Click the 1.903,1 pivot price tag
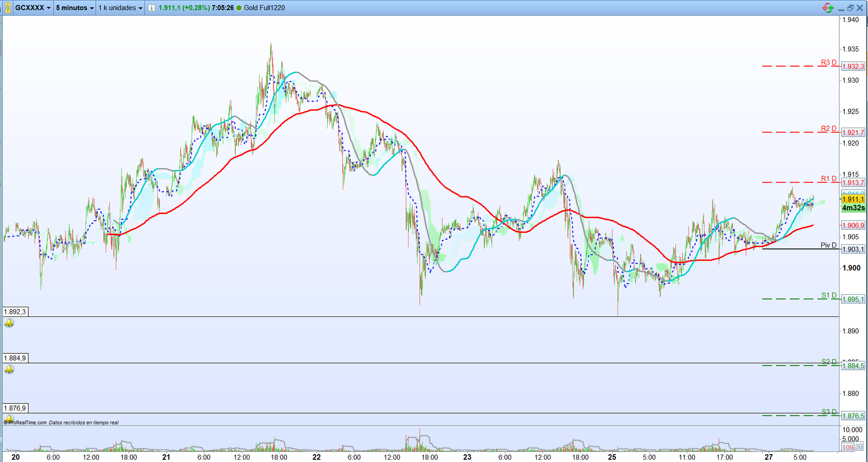Viewport: 868px width, 462px height. click(853, 249)
